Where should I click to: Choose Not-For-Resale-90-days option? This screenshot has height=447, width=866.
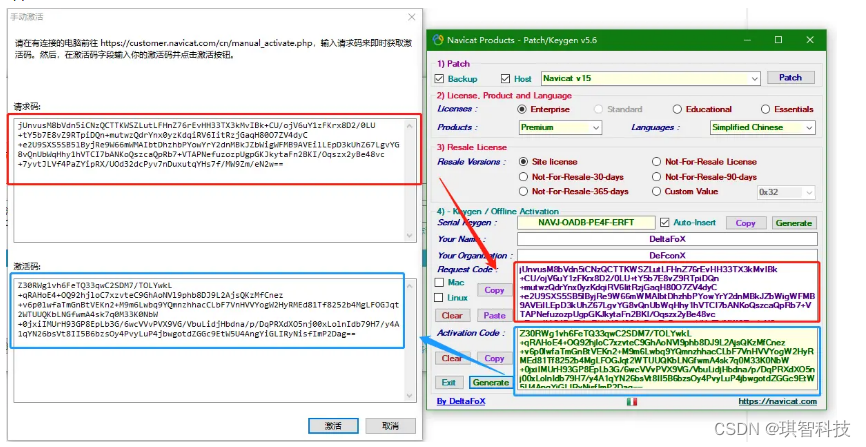coord(656,177)
